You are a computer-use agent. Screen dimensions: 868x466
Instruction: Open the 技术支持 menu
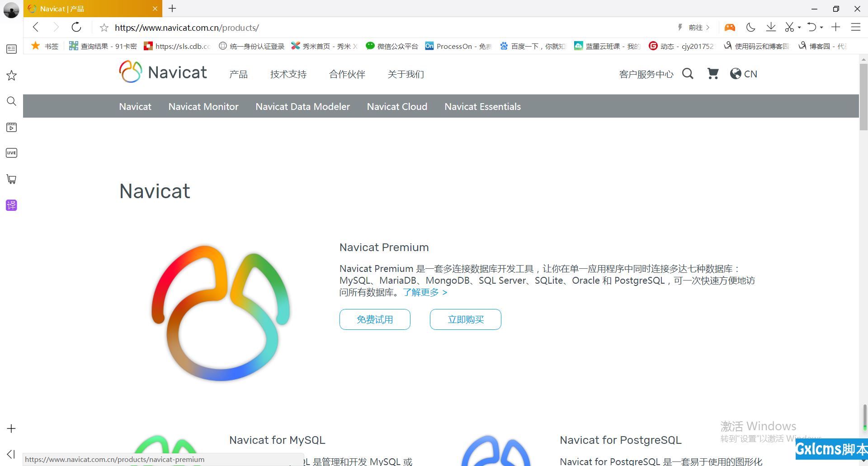pos(288,74)
